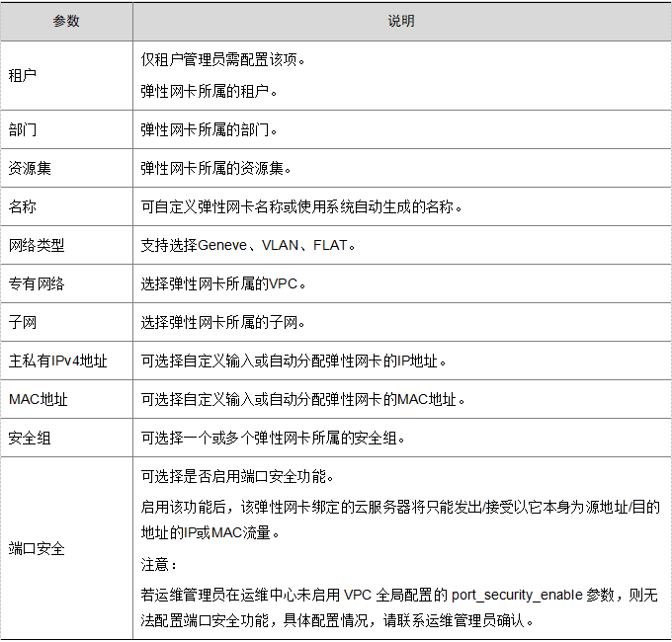Click the 参数 column header

pyautogui.click(x=65, y=21)
